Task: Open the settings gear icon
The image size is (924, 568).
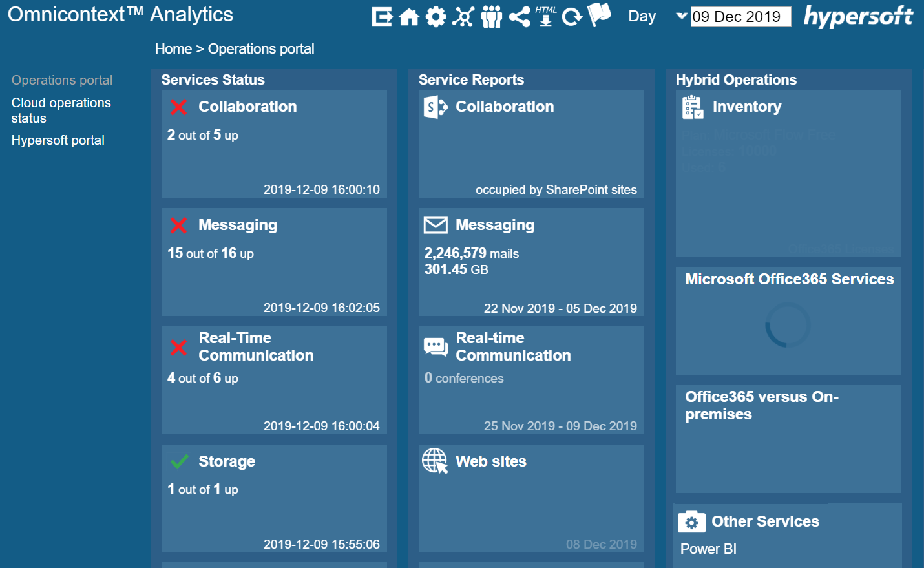Action: [x=436, y=17]
